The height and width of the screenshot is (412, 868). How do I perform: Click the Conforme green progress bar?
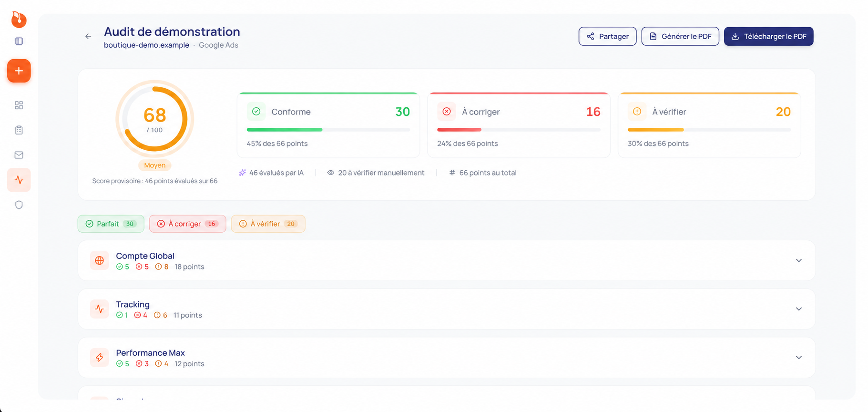tap(328, 130)
